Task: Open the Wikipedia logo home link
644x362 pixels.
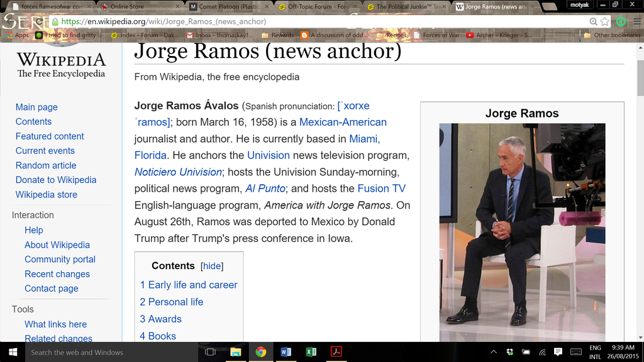Action: (61, 62)
